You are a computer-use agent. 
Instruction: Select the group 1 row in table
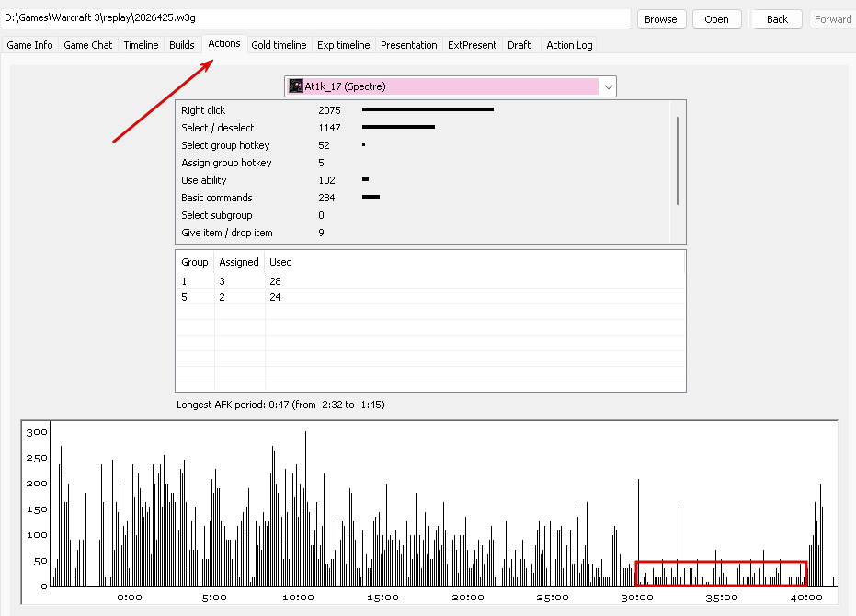(430, 281)
